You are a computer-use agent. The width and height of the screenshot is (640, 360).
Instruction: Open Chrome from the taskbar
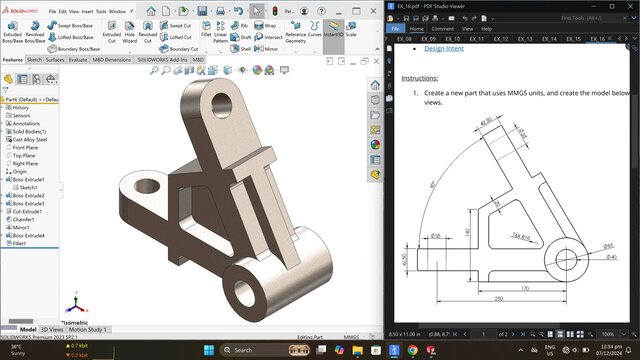(413, 350)
